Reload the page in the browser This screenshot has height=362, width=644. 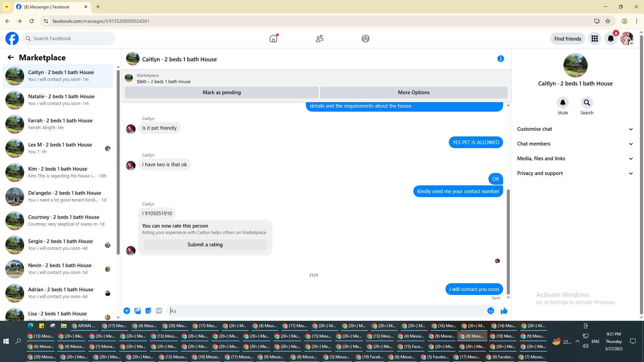click(32, 21)
